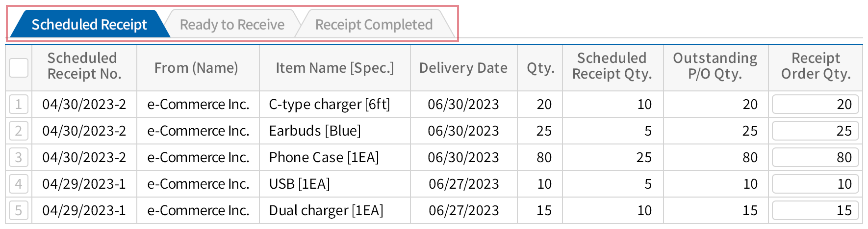The width and height of the screenshot is (868, 229).
Task: Click the Outstanding P/O Qty. column header
Action: coord(715,66)
